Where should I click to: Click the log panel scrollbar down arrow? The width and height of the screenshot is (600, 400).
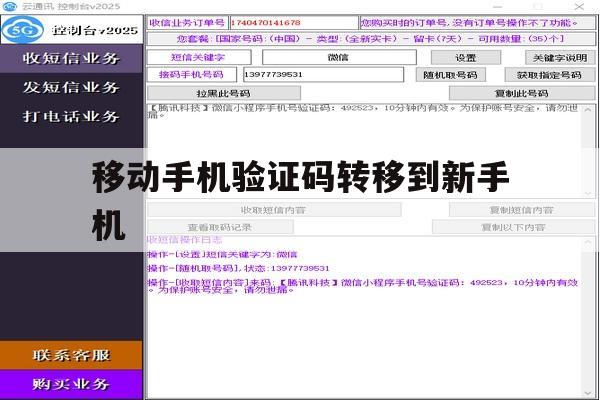(588, 393)
